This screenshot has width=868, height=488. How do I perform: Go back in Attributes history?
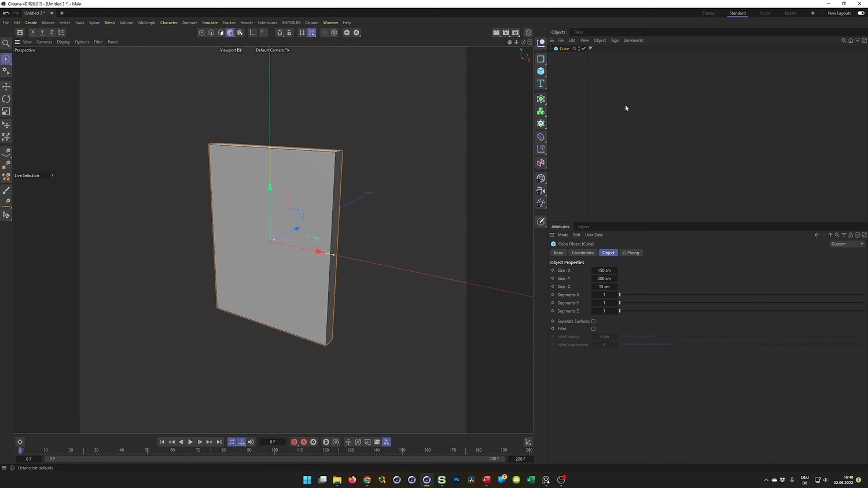816,235
